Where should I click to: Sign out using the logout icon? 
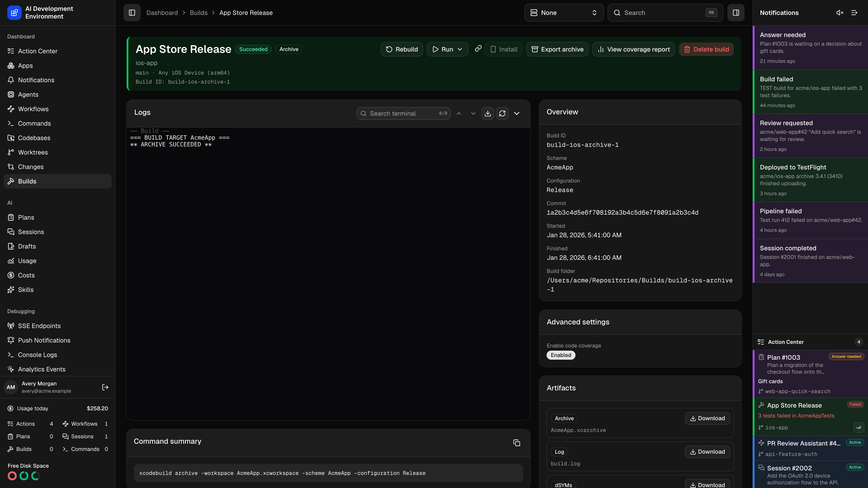[x=105, y=387]
